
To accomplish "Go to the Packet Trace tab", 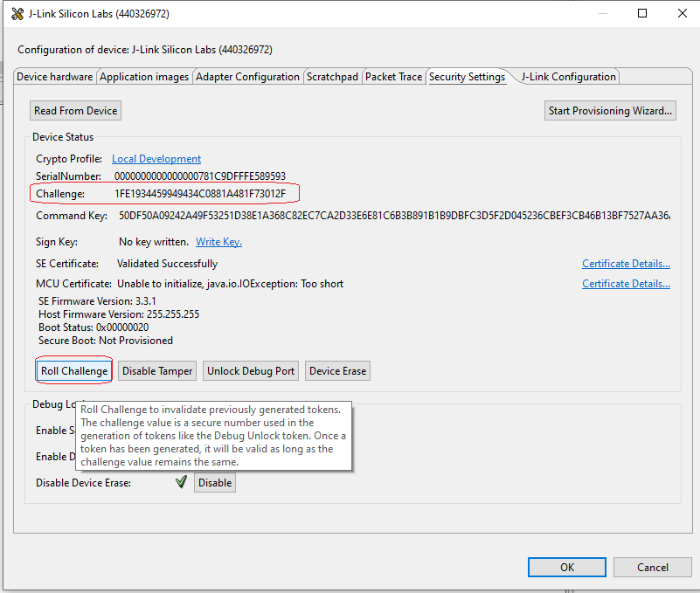I will (393, 77).
